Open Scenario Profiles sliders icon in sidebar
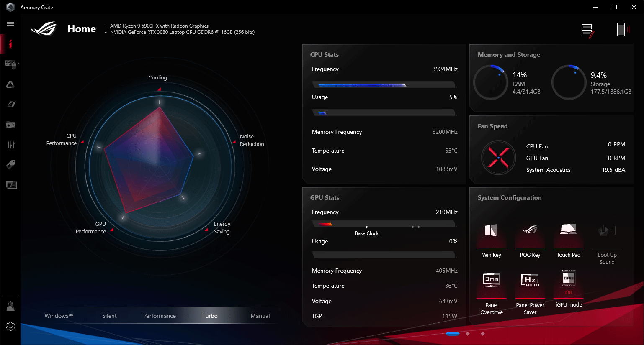This screenshot has width=644, height=345. (x=11, y=144)
